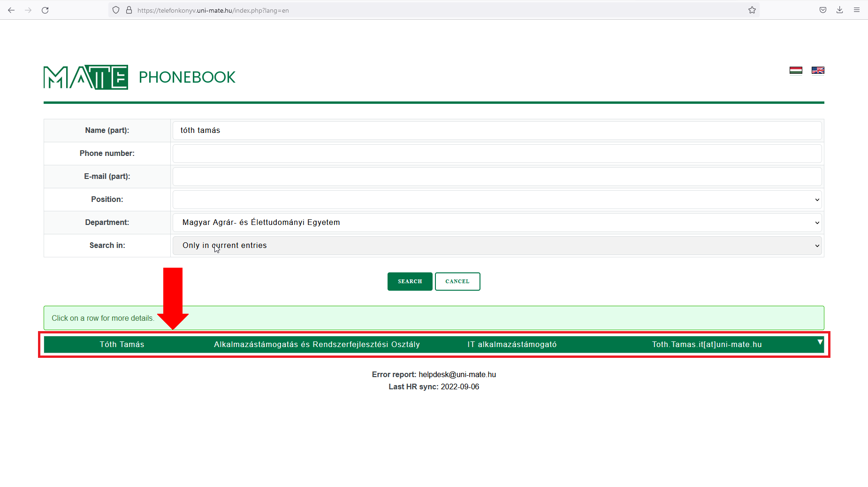Switch language using the Hungarian flag

point(796,70)
